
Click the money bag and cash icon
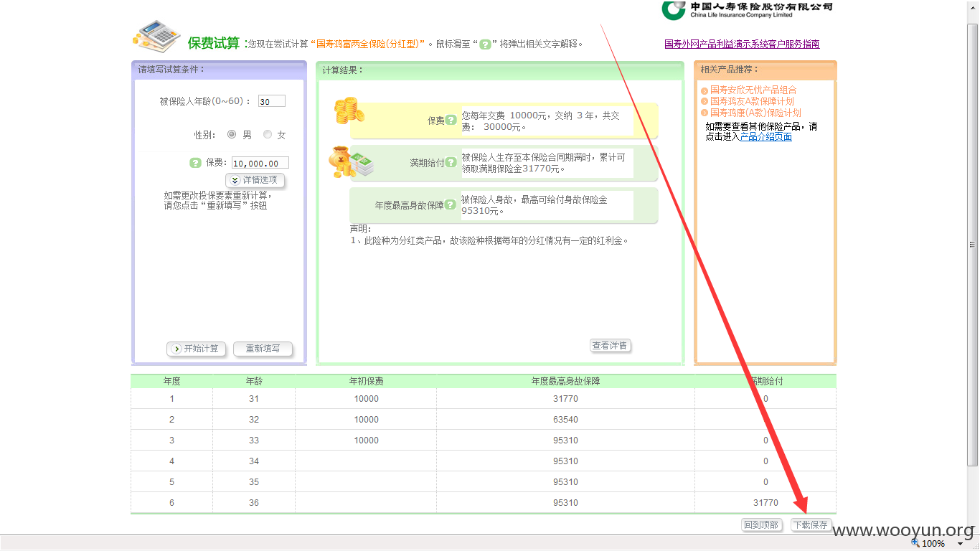pyautogui.click(x=352, y=162)
